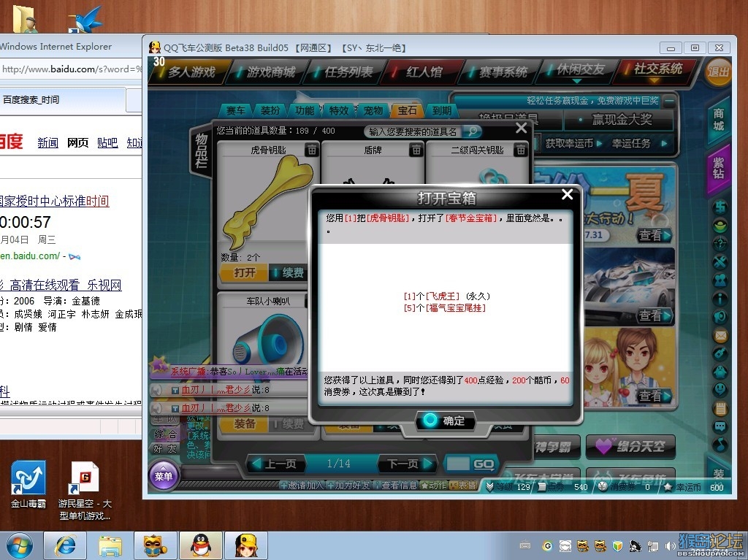Viewport: 748px width, 560px height.
Task: Click the 邀请加入 button
Action: pyautogui.click(x=302, y=486)
